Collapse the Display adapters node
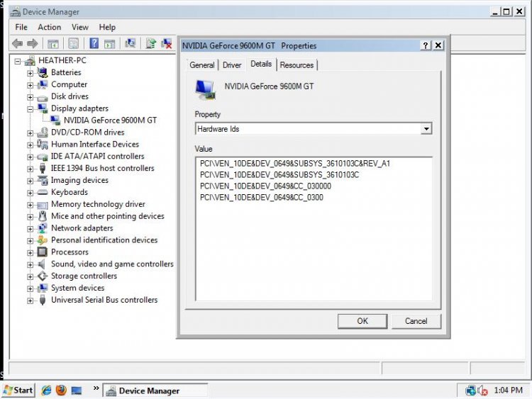532x399 pixels. (x=31, y=109)
